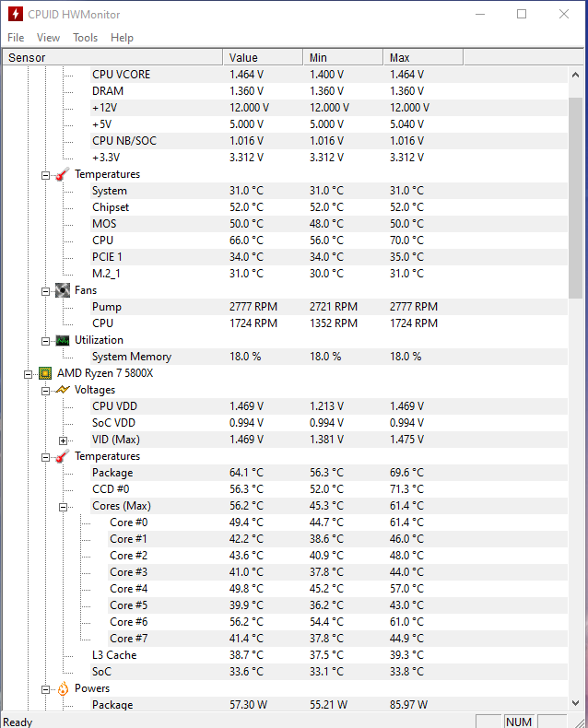Click the 71.3 °C CCD #0 max value
The height and width of the screenshot is (728, 588).
click(x=406, y=489)
